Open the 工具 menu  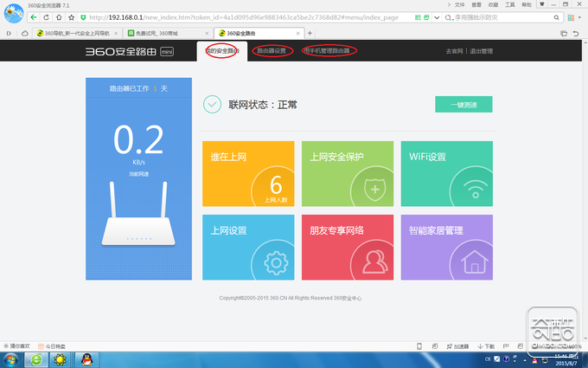(510, 5)
